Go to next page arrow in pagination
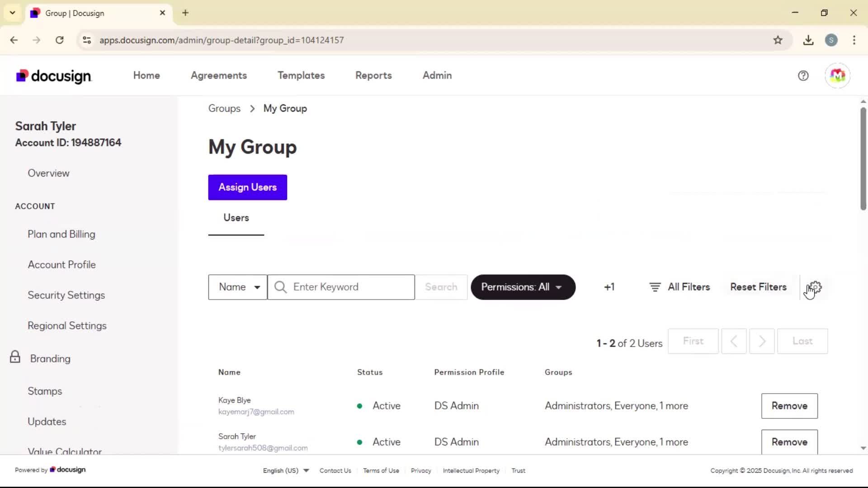This screenshot has width=868, height=488. coord(762,341)
